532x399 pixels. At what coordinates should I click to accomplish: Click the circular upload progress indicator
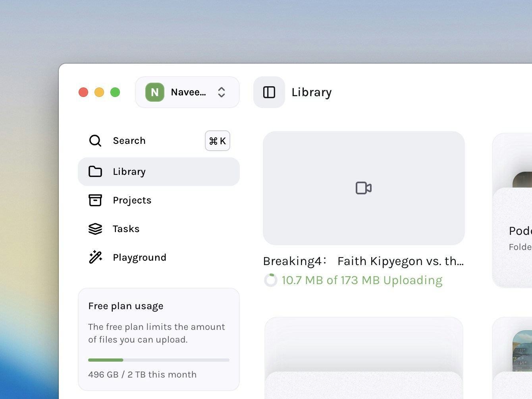[271, 280]
